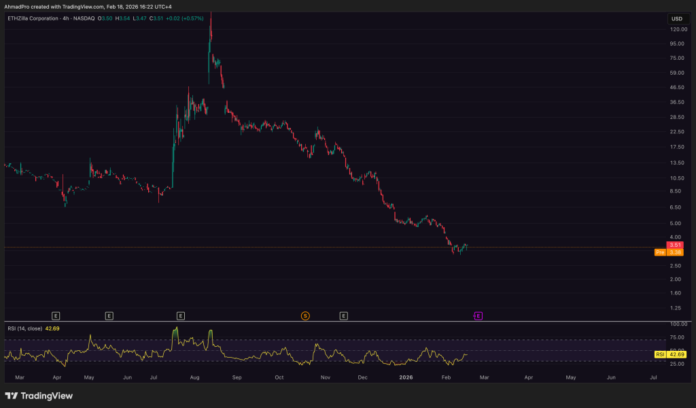Viewport: 696px width, 408px height.
Task: Click the purple upcoming earnings marker
Action: (x=478, y=315)
